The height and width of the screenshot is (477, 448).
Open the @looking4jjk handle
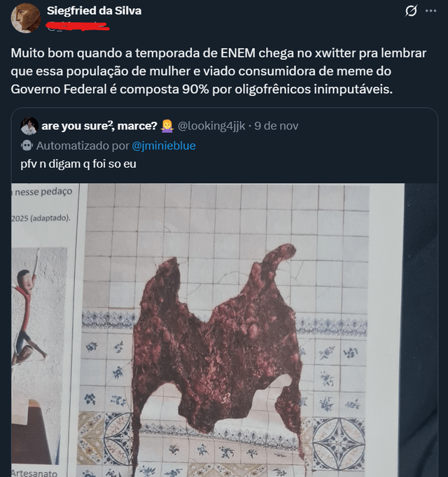[x=211, y=126]
